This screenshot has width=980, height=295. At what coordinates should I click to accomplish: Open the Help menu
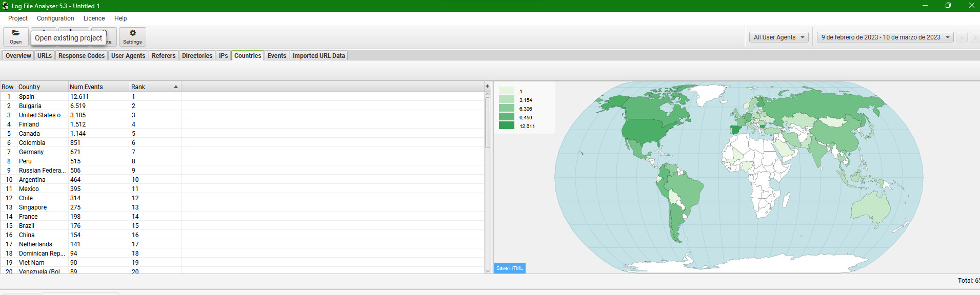point(121,18)
